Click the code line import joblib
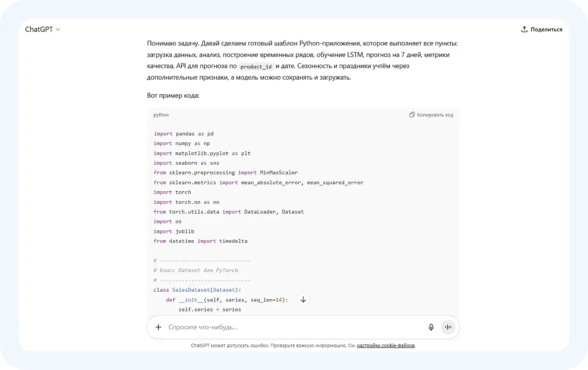 click(174, 231)
